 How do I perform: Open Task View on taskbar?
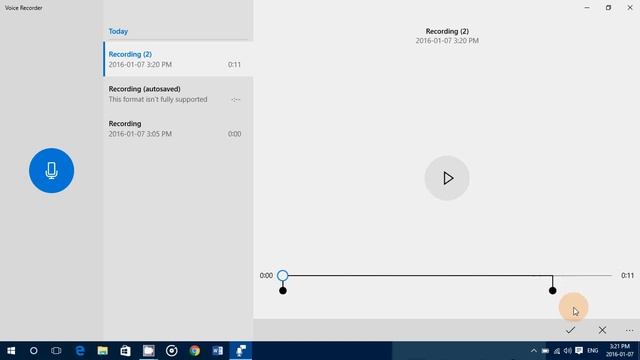pos(56,351)
